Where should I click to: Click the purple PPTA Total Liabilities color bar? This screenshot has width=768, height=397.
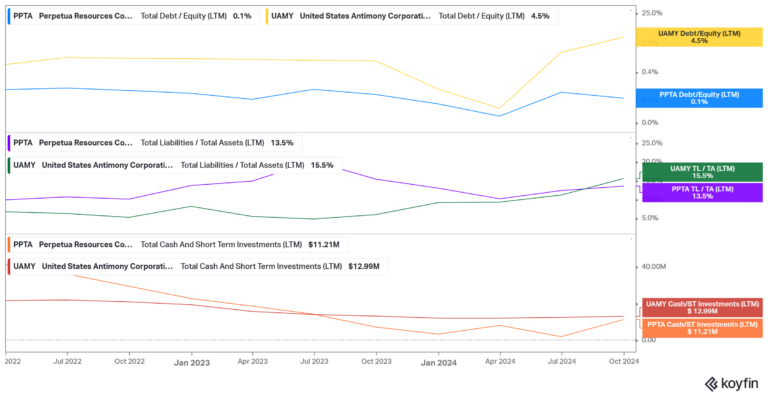pos(9,143)
